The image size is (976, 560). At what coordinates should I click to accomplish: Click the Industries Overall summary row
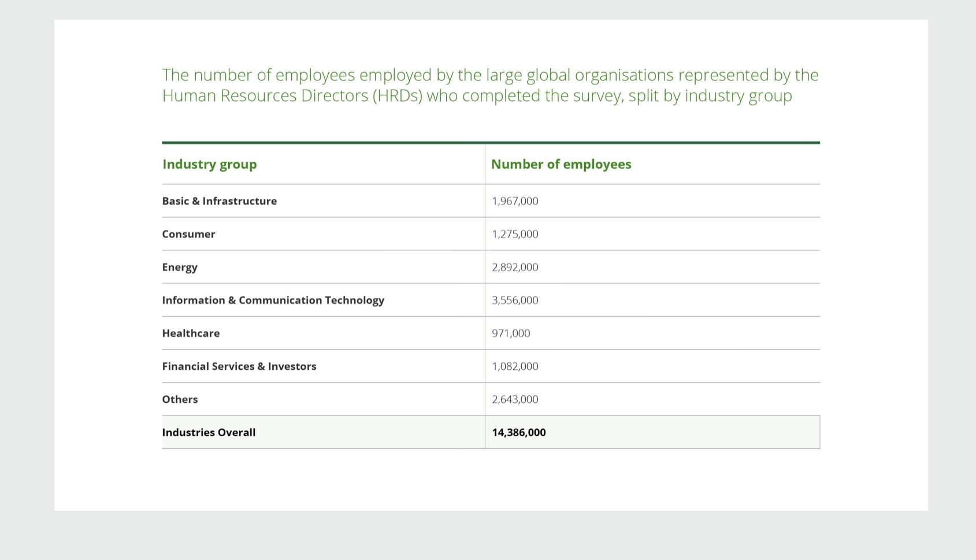209,432
